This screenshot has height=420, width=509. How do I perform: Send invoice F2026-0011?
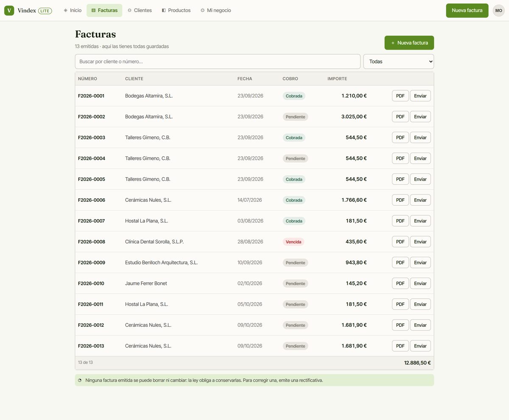420,304
